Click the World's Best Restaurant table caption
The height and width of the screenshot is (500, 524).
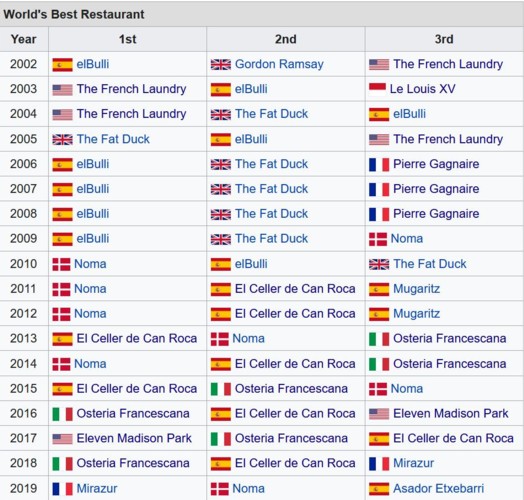74,14
